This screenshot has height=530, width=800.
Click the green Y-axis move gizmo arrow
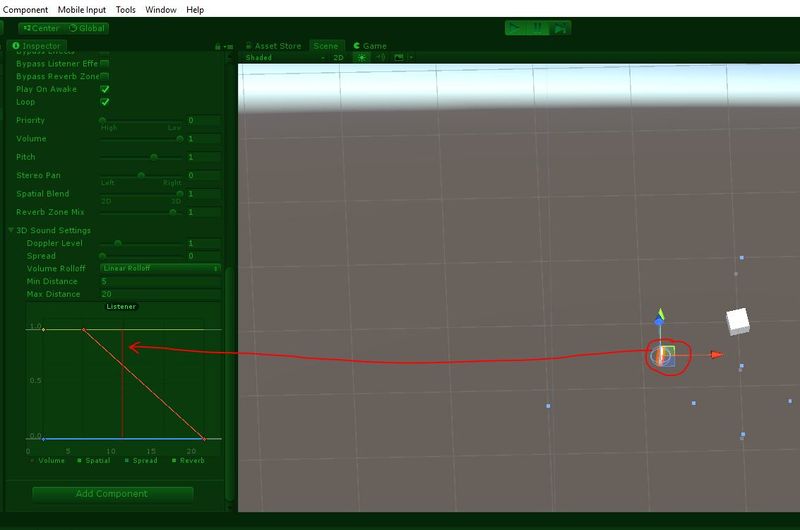[661, 313]
